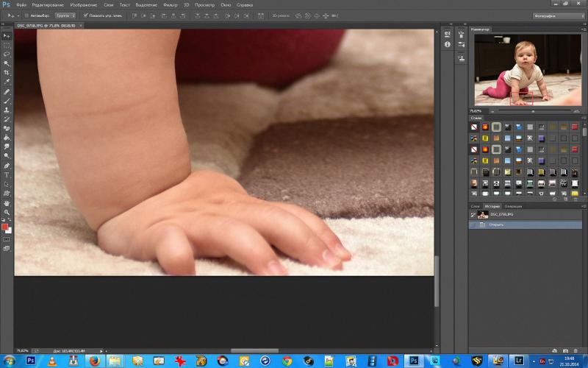
Task: Open the Info panel icon
Action: 447,44
